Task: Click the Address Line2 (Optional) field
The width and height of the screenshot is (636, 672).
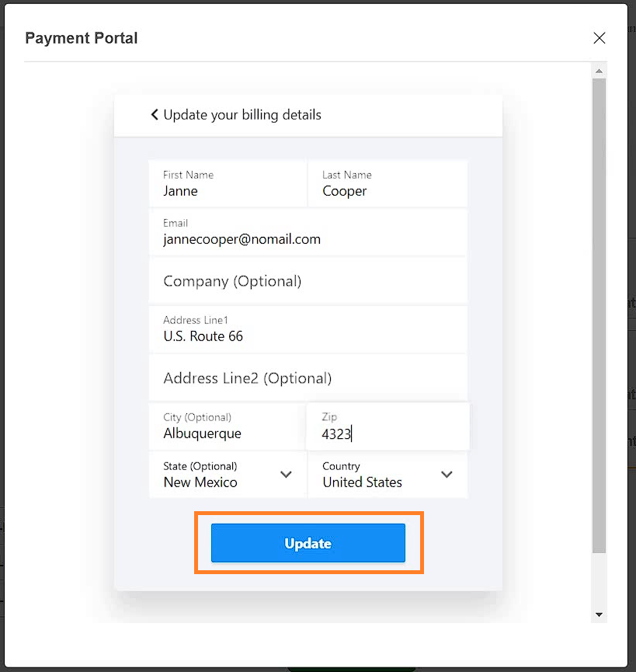Action: (308, 378)
